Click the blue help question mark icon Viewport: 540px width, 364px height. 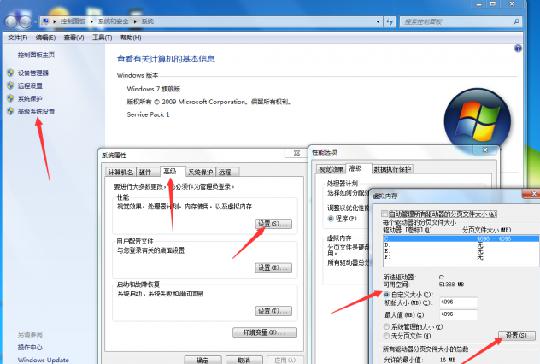point(518,49)
